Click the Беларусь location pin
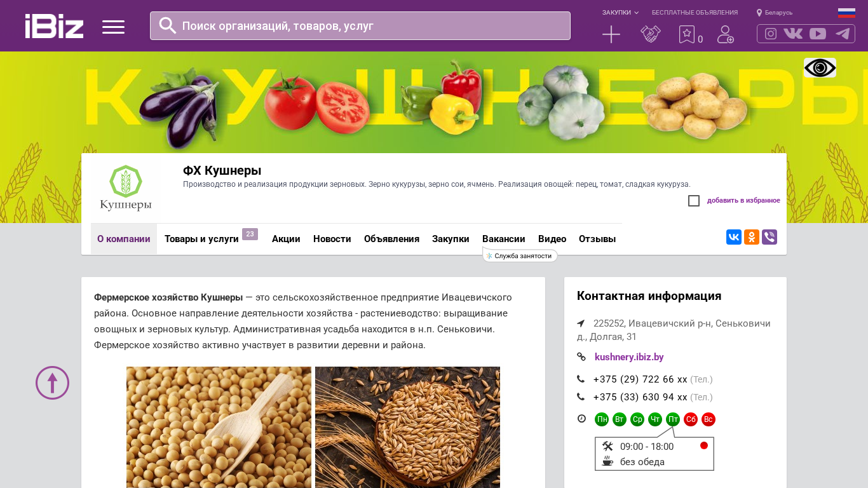The image size is (868, 488). point(759,13)
